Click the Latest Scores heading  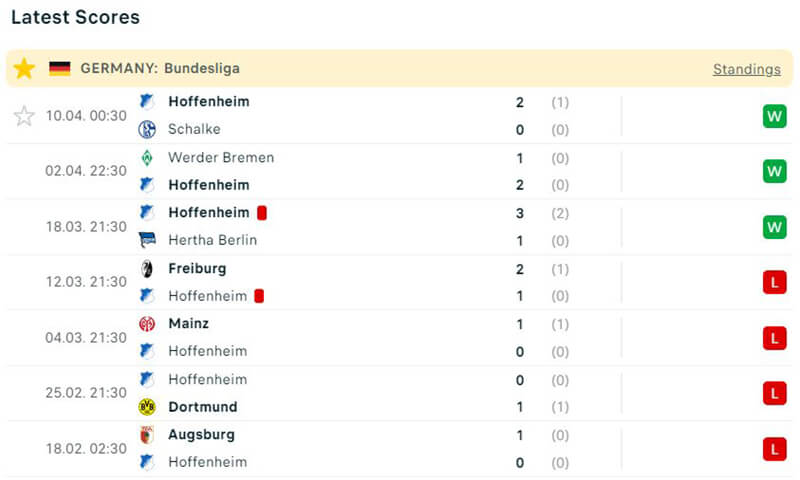tap(75, 17)
